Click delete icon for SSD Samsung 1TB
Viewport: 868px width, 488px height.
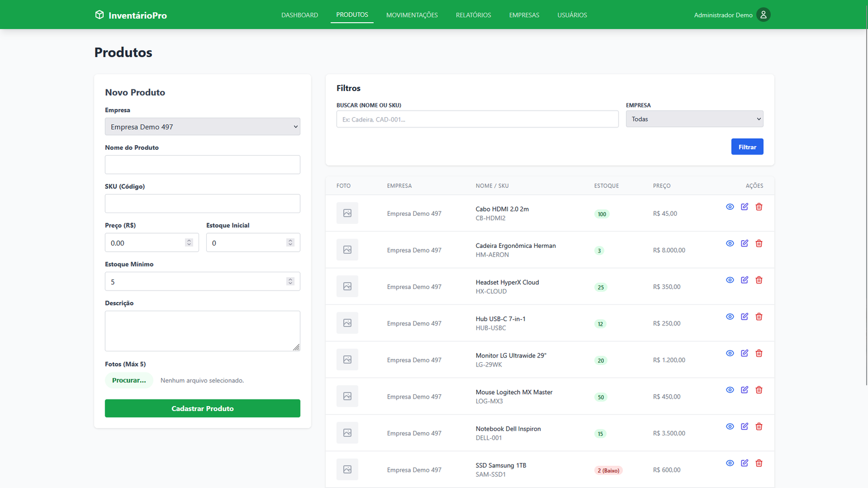coord(758,463)
